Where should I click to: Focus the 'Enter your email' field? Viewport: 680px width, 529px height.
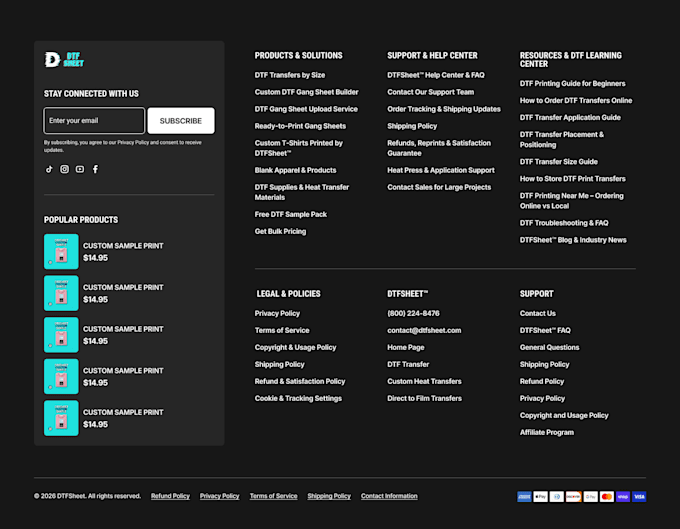click(x=94, y=121)
